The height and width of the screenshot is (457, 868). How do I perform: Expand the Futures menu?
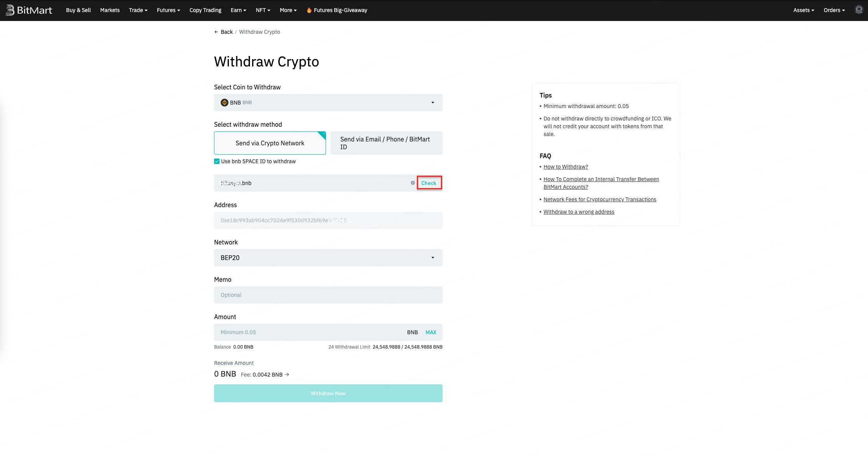pyautogui.click(x=169, y=10)
